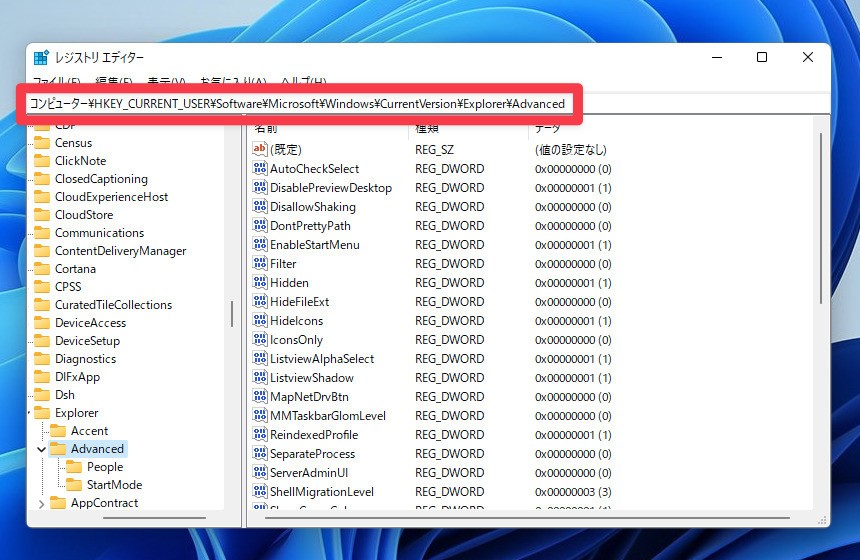Click the folder icon of the Dsh key
The height and width of the screenshot is (560, 860).
pyautogui.click(x=42, y=395)
